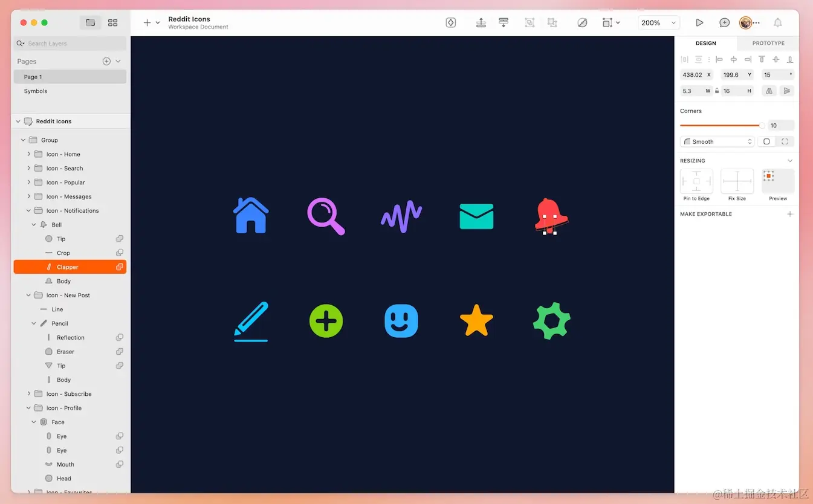The image size is (813, 504).
Task: Click the Mask tool icon in the toolbar
Action: (582, 22)
